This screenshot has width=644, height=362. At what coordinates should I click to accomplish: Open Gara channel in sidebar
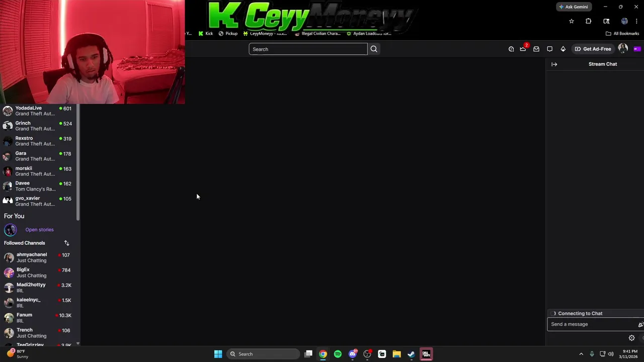38,156
